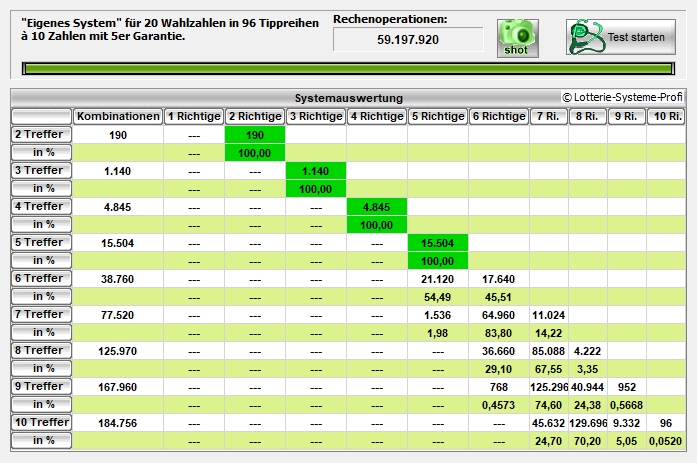Click the cell value 768

(499, 387)
